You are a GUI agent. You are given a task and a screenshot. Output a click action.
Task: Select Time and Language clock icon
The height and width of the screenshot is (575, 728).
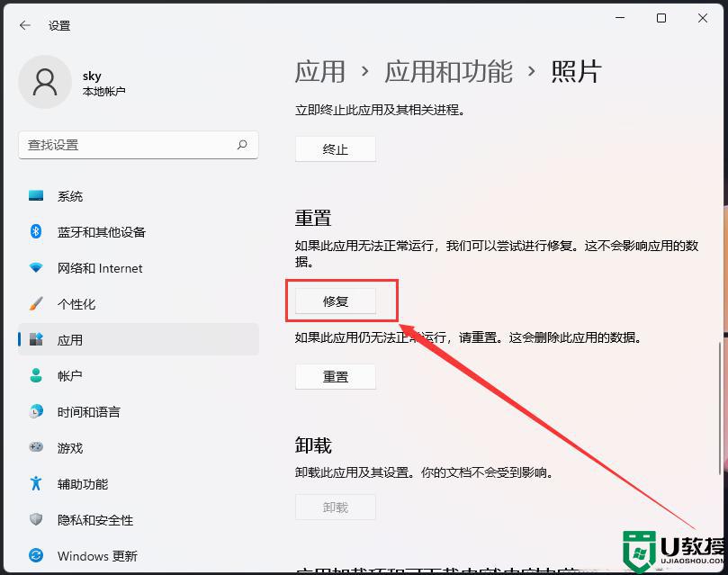pyautogui.click(x=36, y=412)
